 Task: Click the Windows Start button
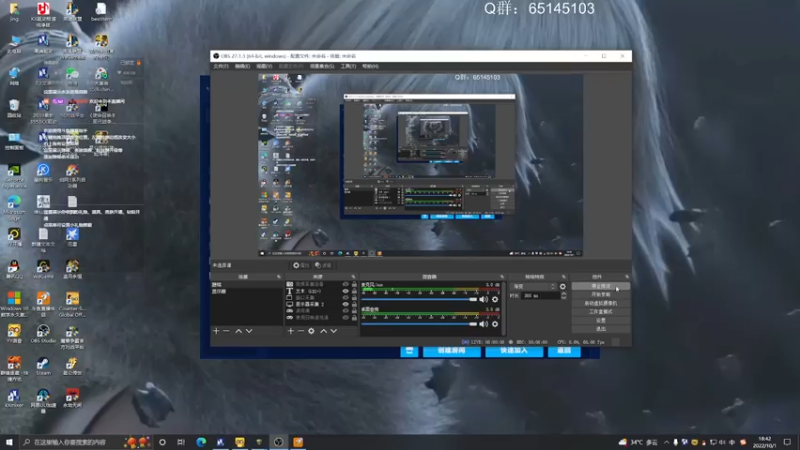coord(9,442)
